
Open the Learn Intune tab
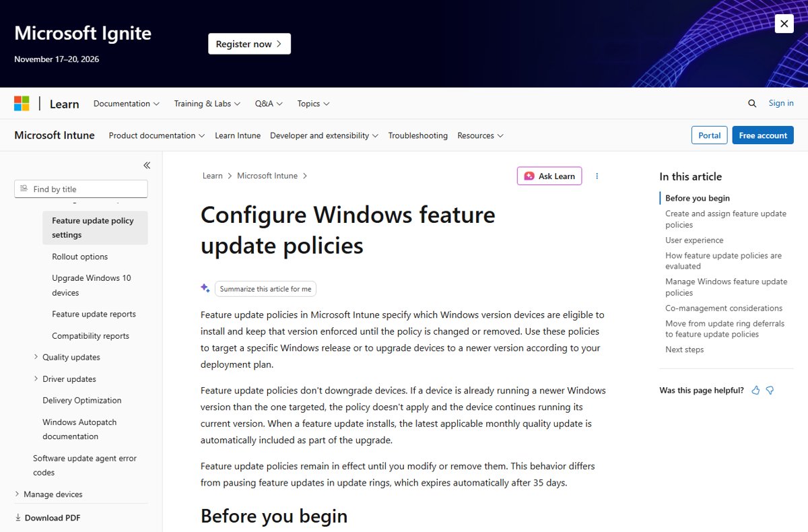click(238, 135)
